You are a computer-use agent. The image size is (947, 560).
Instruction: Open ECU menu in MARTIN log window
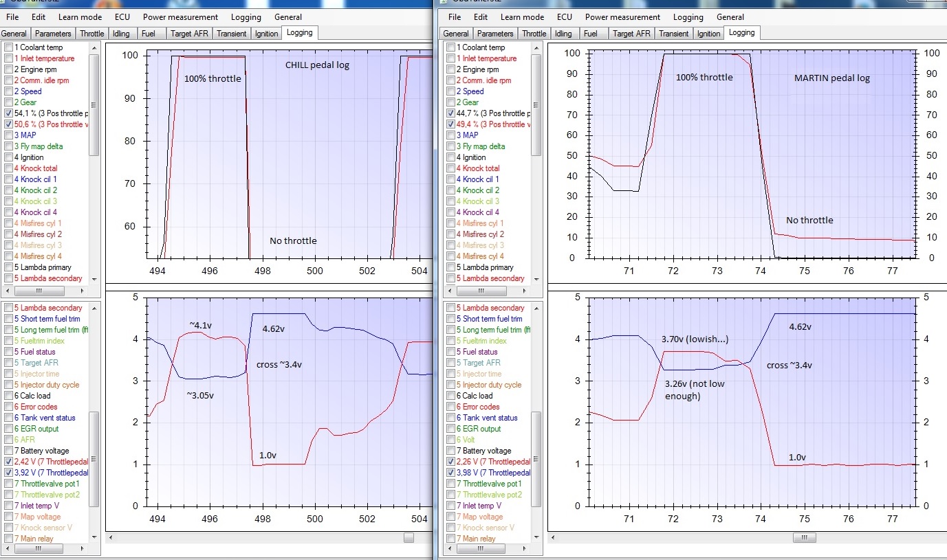click(565, 16)
